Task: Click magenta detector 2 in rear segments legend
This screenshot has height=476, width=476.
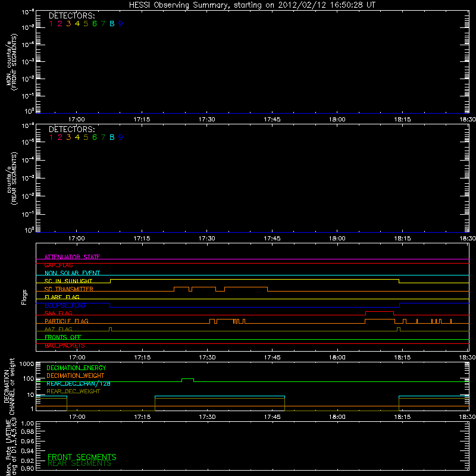Action: (x=60, y=137)
